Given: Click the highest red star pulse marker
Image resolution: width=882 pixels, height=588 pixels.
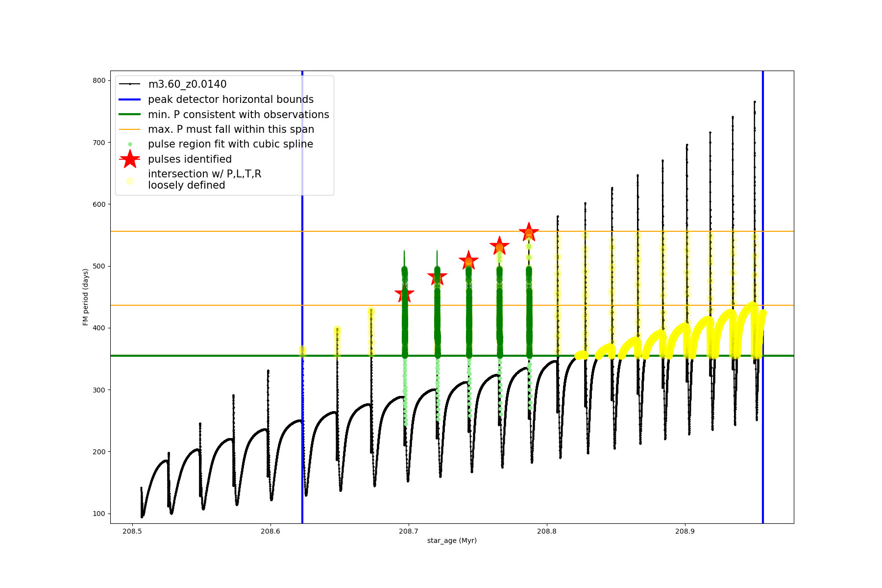Looking at the screenshot, I should coord(529,232).
